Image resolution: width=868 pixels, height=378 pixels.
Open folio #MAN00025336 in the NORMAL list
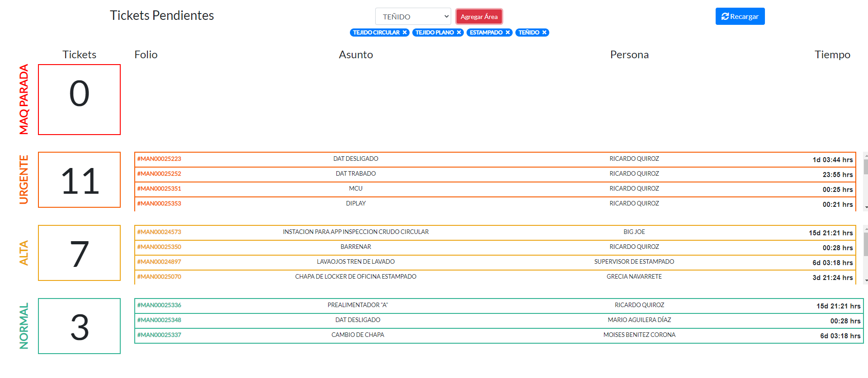click(x=159, y=305)
